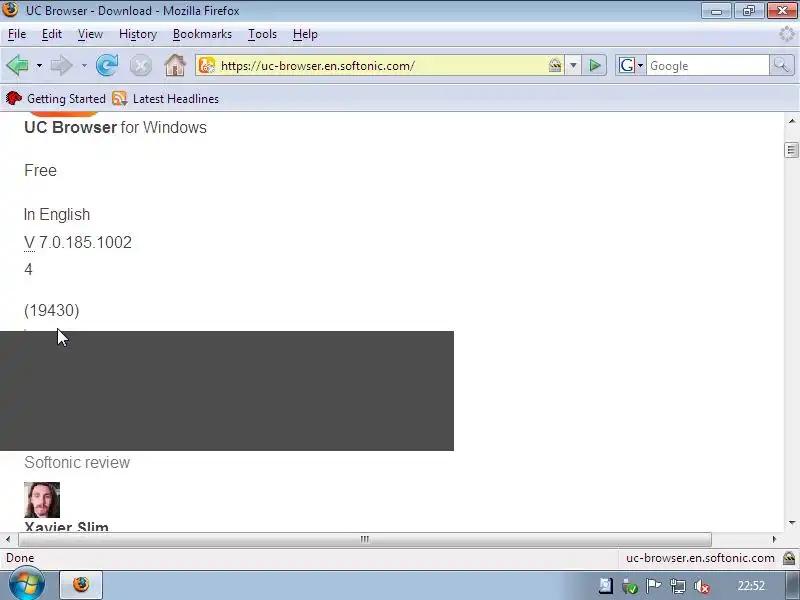Open the Getting Started bookmark

(x=56, y=98)
